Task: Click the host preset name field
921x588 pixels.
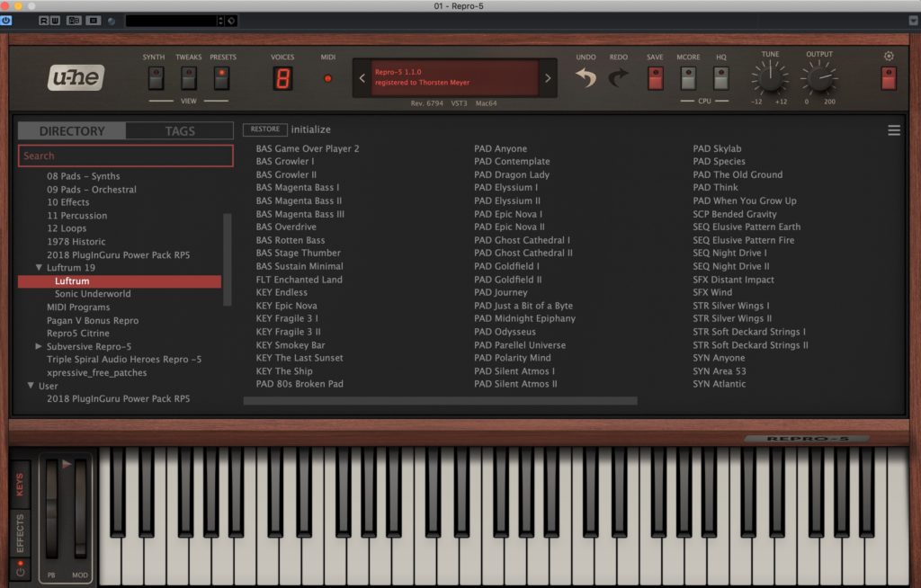Action: [171, 21]
